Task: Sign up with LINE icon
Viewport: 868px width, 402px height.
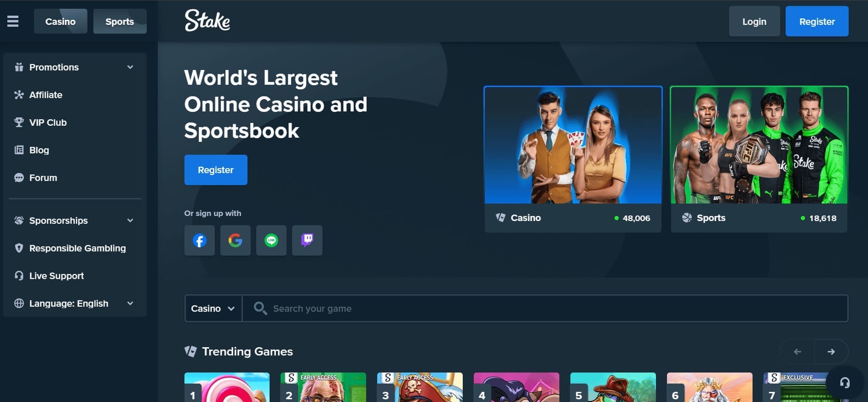Action: click(271, 240)
